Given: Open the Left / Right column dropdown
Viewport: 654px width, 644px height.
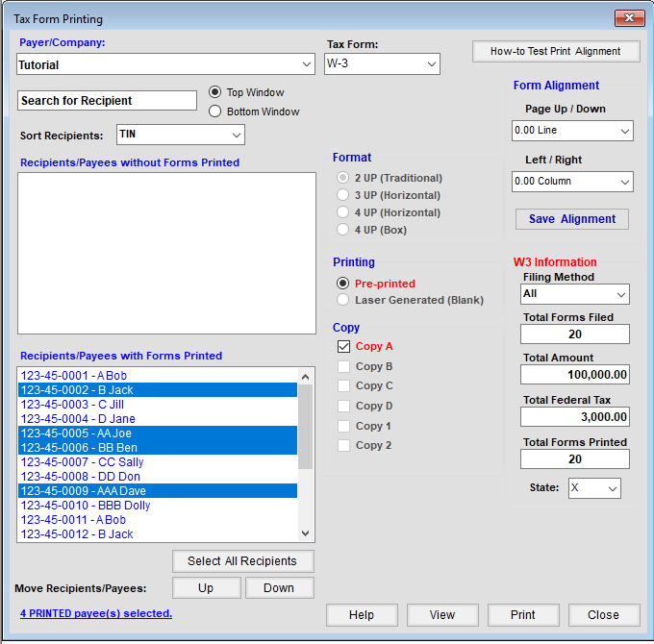Looking at the screenshot, I should [x=572, y=182].
